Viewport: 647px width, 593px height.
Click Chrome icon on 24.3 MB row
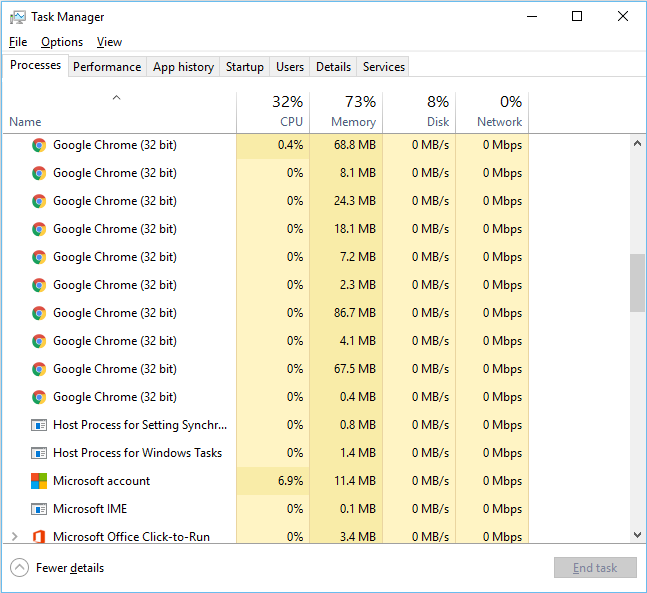[39, 201]
